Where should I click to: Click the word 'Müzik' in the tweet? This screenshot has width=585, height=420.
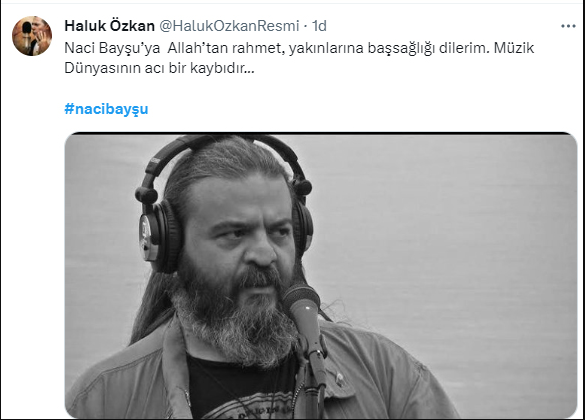click(514, 48)
